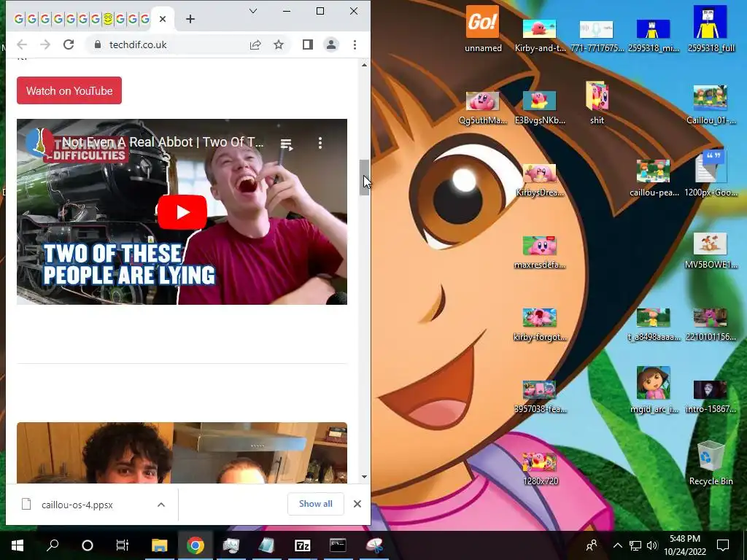Open Cortana circle on taskbar

coord(88,545)
